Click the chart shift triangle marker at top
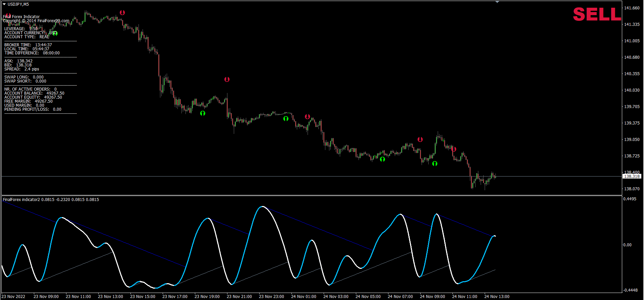644x300 pixels. (x=497, y=2)
